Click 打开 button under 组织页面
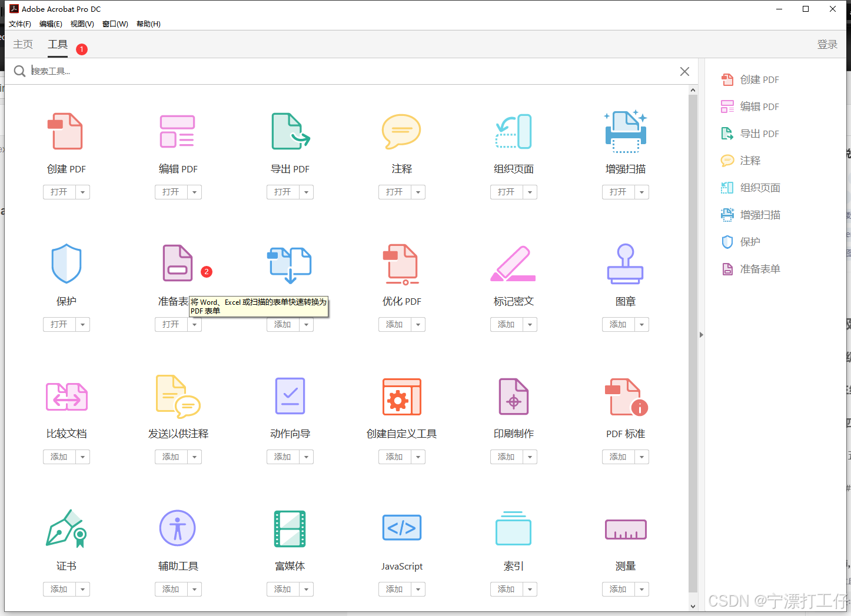 pyautogui.click(x=507, y=192)
